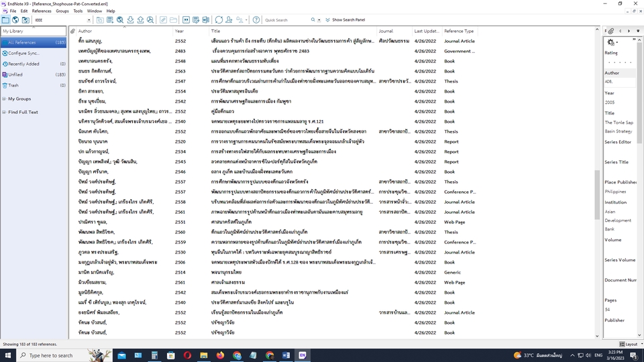The image size is (644, 362).
Task: Click Show Search Panel
Action: tap(345, 19)
